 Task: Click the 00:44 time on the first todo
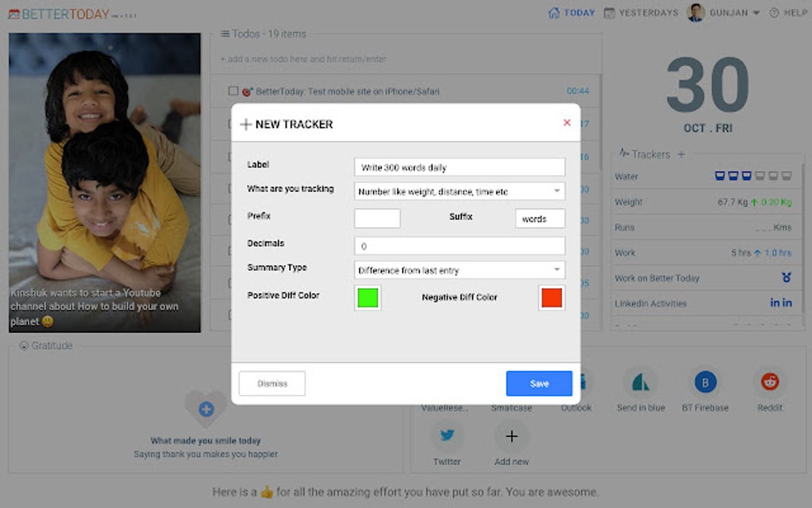[577, 91]
